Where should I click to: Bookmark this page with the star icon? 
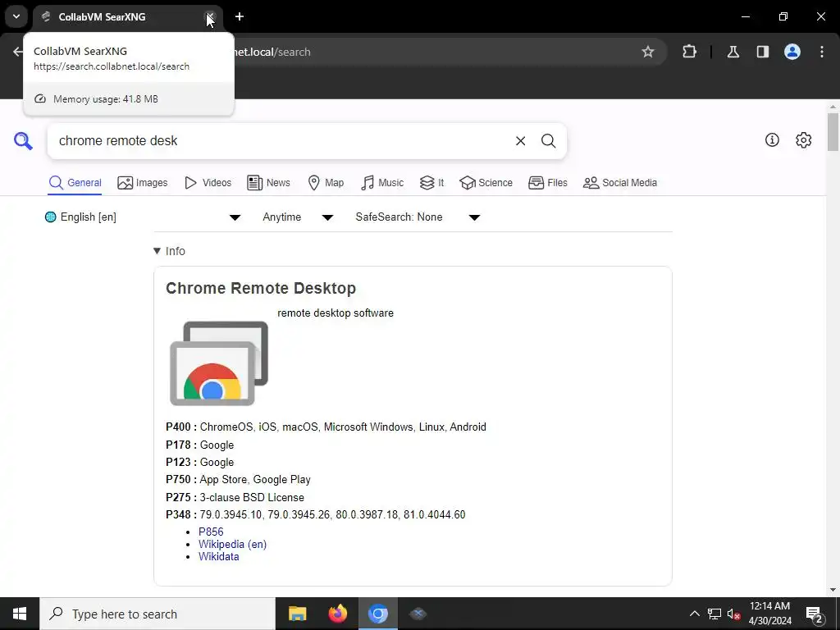(648, 52)
